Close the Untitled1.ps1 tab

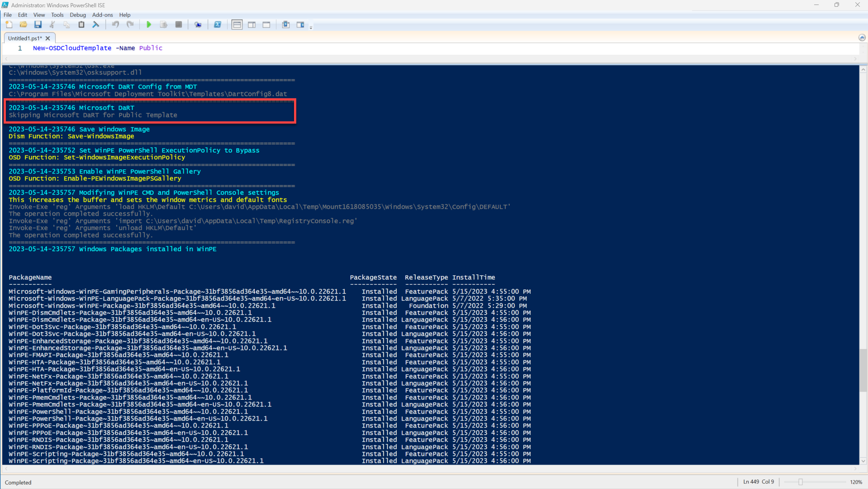coord(48,38)
